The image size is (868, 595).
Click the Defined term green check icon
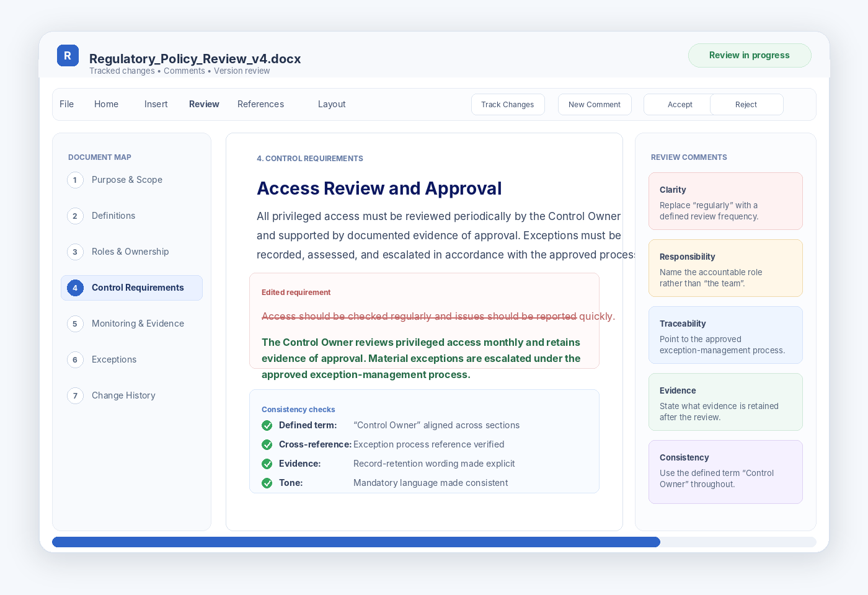267,426
